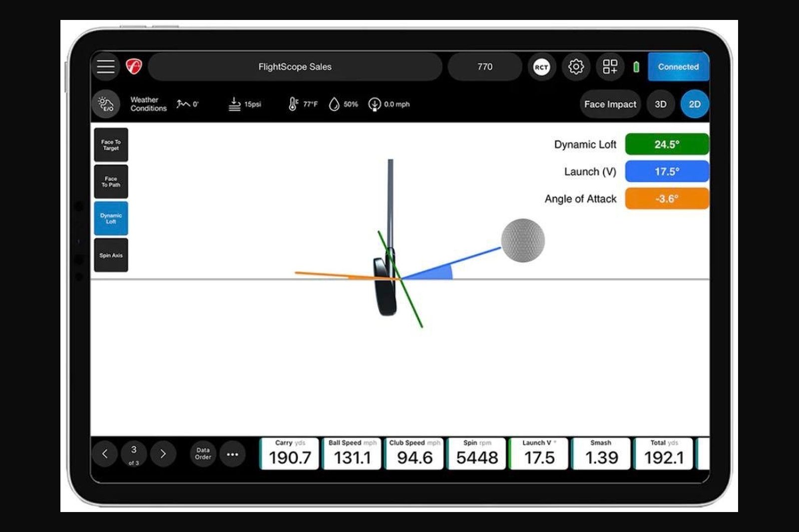
Task: Select the Total 192.1 yds tile
Action: tap(664, 454)
